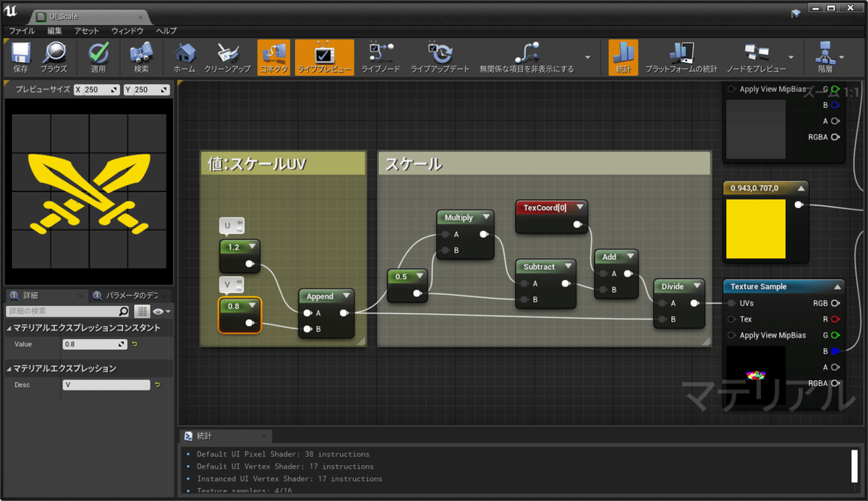The image size is (868, 501).
Task: Click the ブラウズ (Browse) magnifier icon
Action: click(x=54, y=57)
